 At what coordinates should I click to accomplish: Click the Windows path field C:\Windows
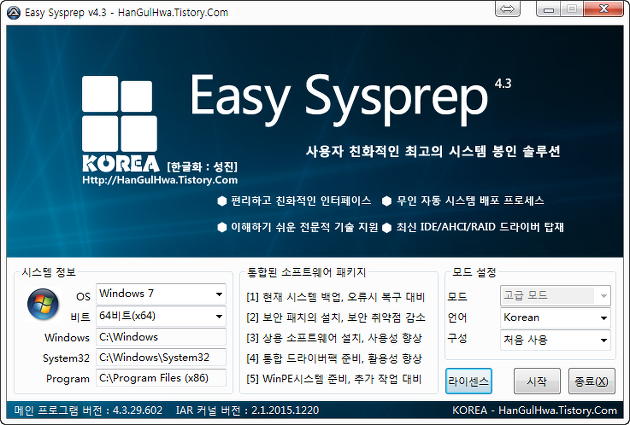pos(161,337)
